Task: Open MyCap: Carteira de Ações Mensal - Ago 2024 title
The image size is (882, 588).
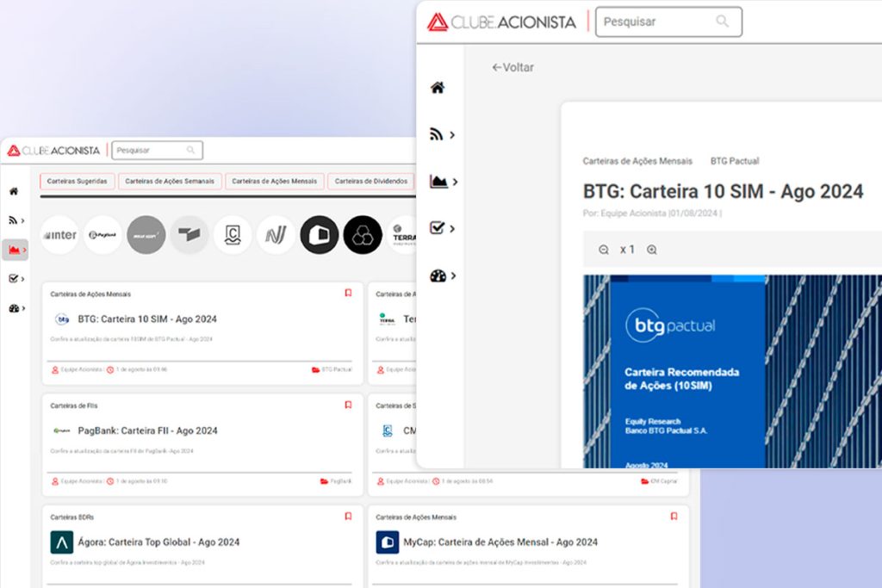Action: pos(500,542)
